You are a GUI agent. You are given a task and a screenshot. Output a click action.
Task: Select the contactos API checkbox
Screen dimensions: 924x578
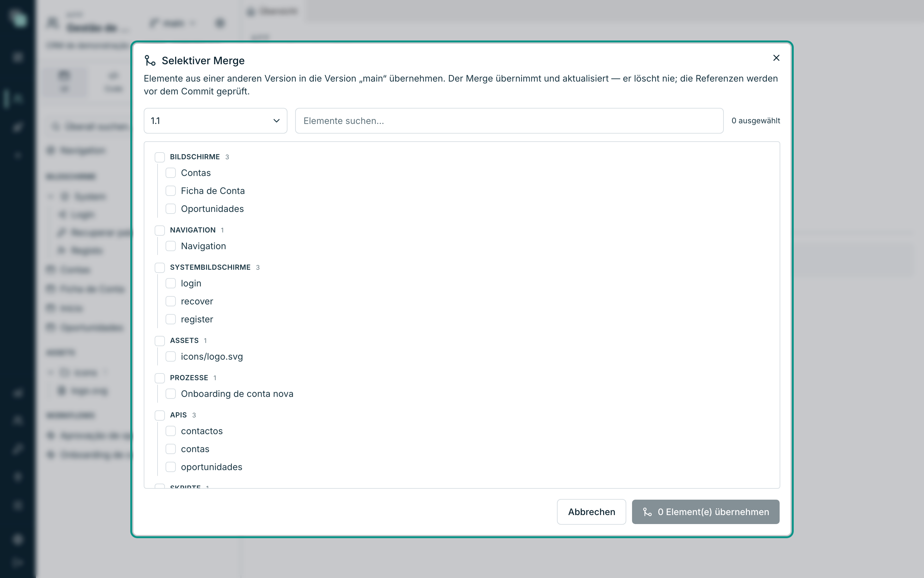pyautogui.click(x=171, y=431)
